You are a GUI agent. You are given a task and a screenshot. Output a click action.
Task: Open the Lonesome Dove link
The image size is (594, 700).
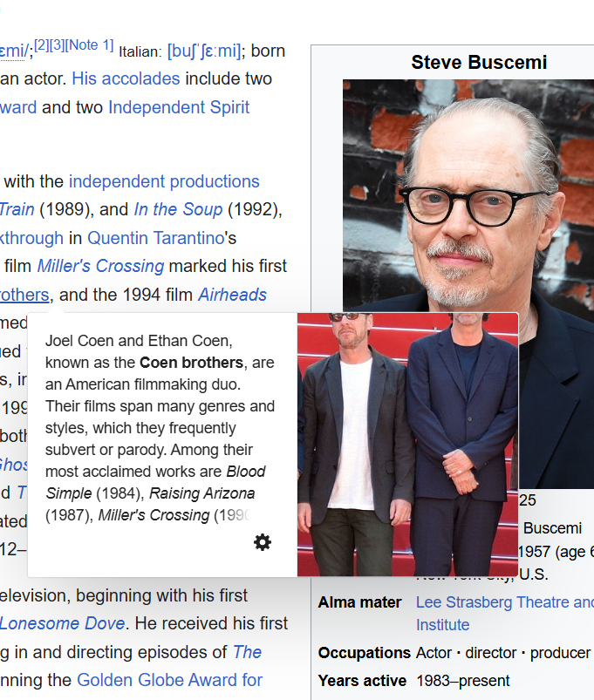point(62,623)
